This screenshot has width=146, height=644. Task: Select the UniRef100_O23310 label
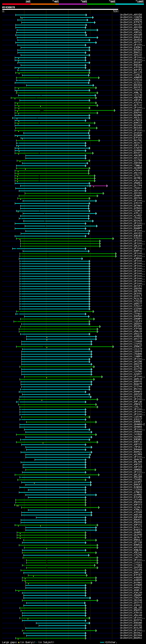pos(131,82)
